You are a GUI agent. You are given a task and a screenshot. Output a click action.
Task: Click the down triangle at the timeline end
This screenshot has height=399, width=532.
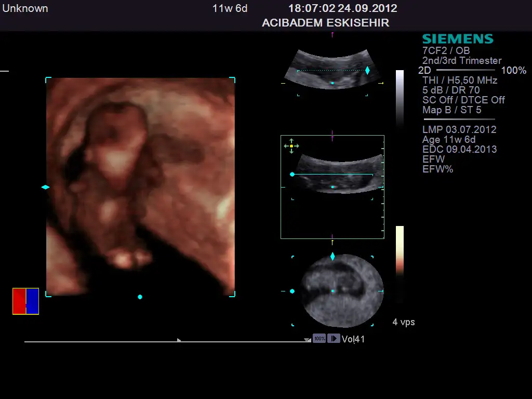tap(308, 340)
